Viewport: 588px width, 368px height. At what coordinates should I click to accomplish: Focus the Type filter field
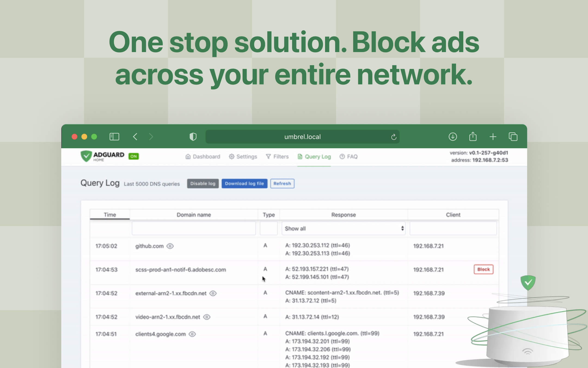pyautogui.click(x=269, y=228)
